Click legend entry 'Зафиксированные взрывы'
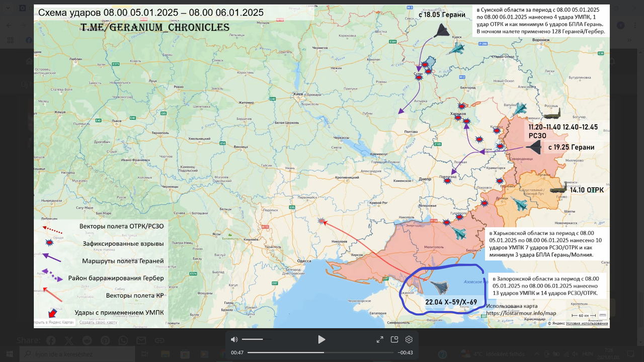Viewport: 644px width, 362px height. [123, 243]
